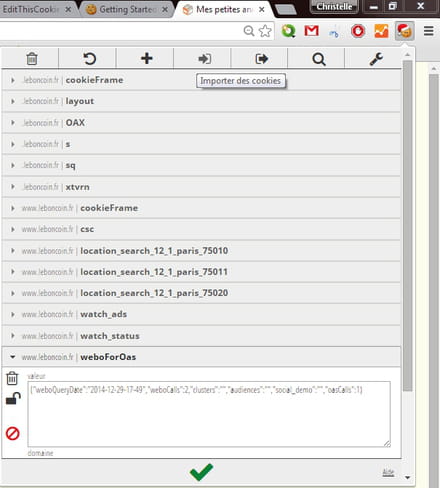Expand the watch_status cookie row

point(201,336)
